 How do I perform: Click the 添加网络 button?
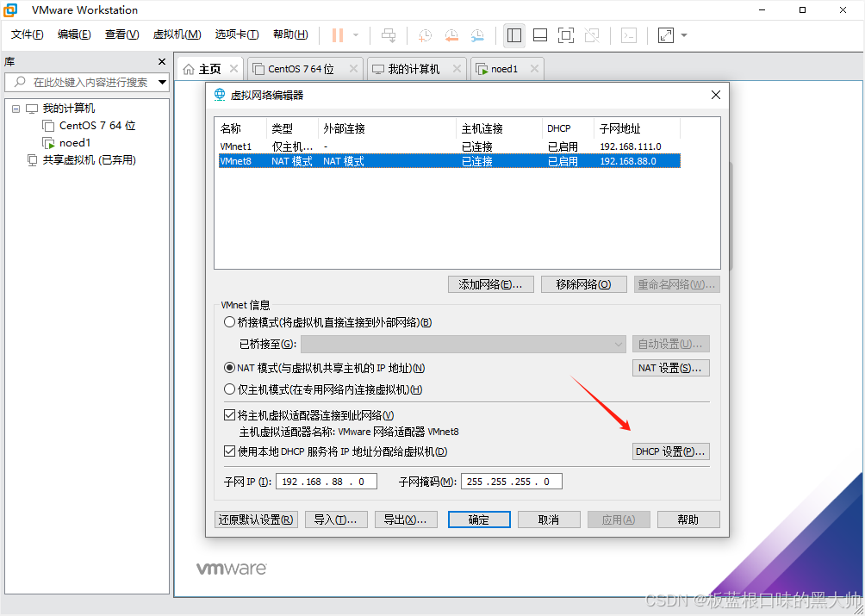click(x=491, y=284)
